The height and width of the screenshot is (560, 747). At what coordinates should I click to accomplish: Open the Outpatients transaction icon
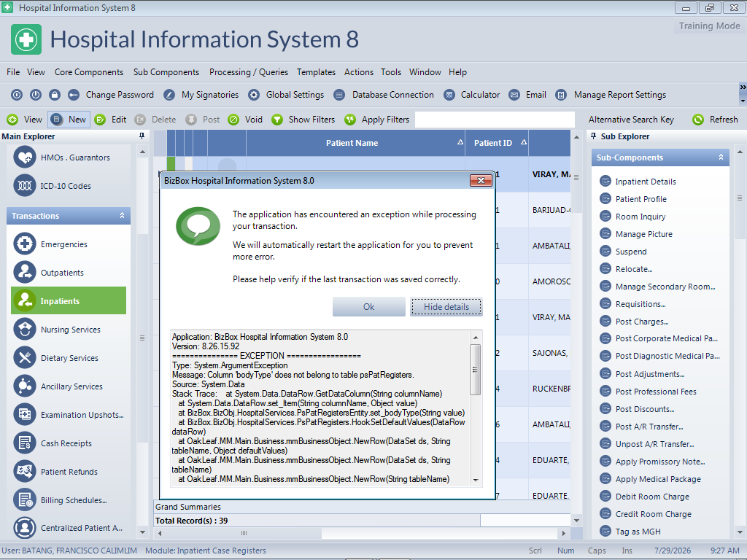click(x=25, y=273)
